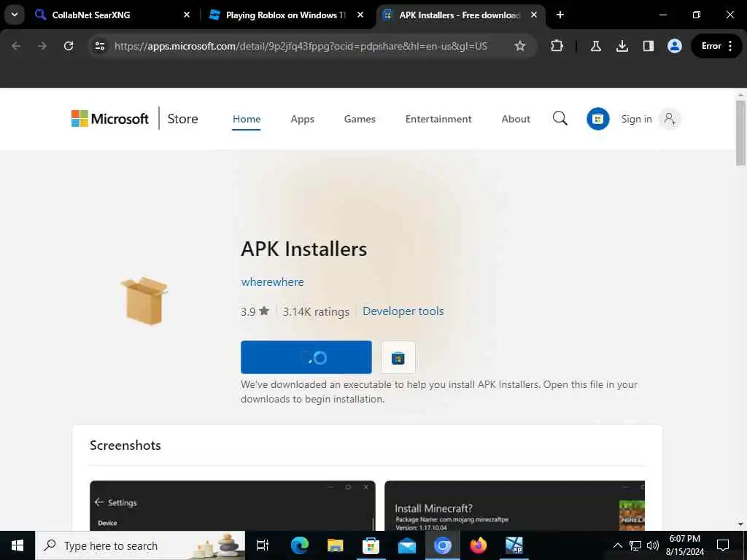
Task: Switch to Chrome in taskbar
Action: (x=443, y=545)
